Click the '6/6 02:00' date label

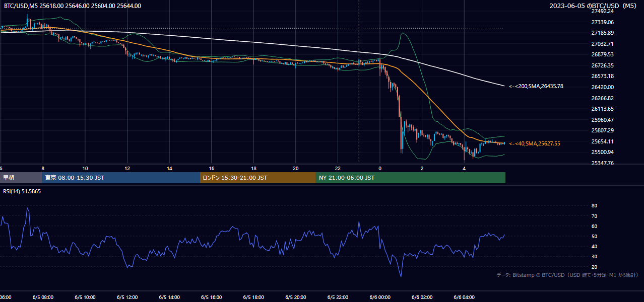422,297
